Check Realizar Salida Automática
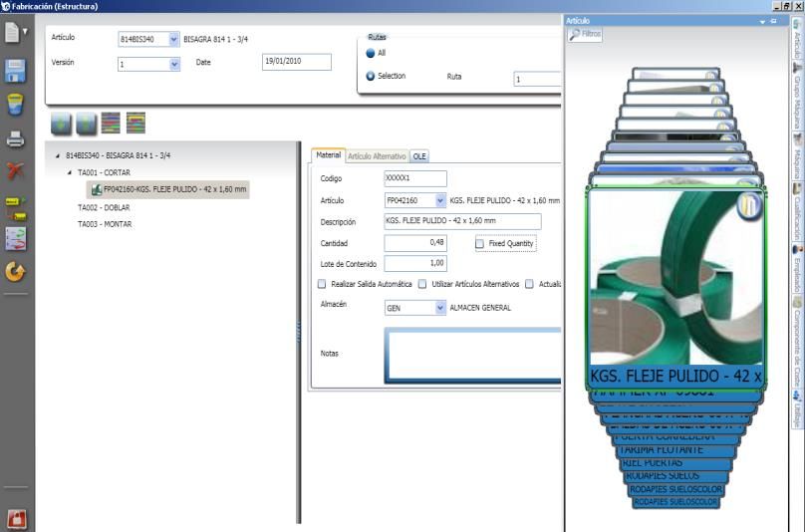Viewport: 805px width, 532px height. click(x=321, y=284)
